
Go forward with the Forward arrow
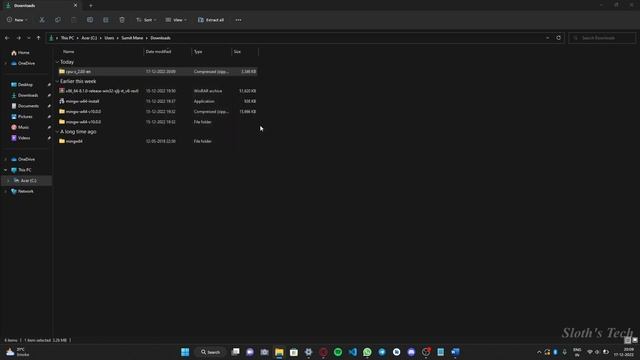pyautogui.click(x=18, y=38)
